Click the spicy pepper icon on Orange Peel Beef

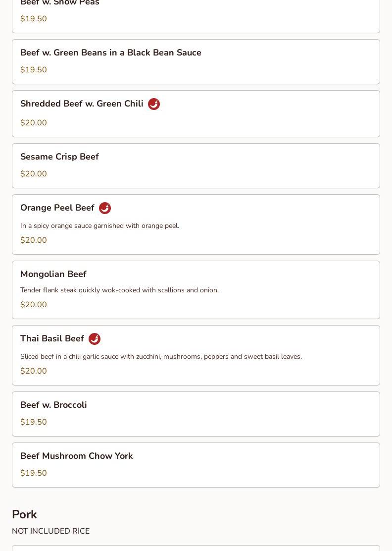[105, 208]
